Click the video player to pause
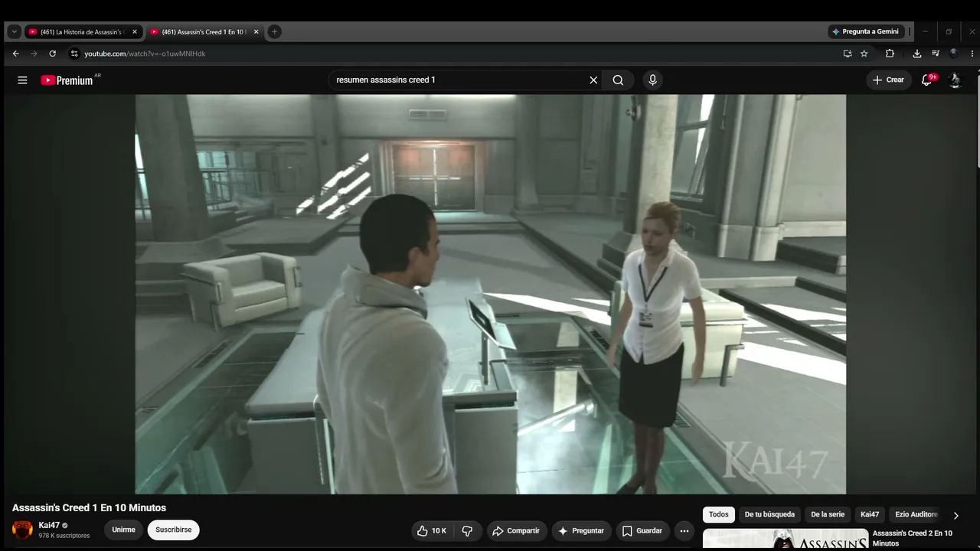This screenshot has width=980, height=551. [491, 295]
